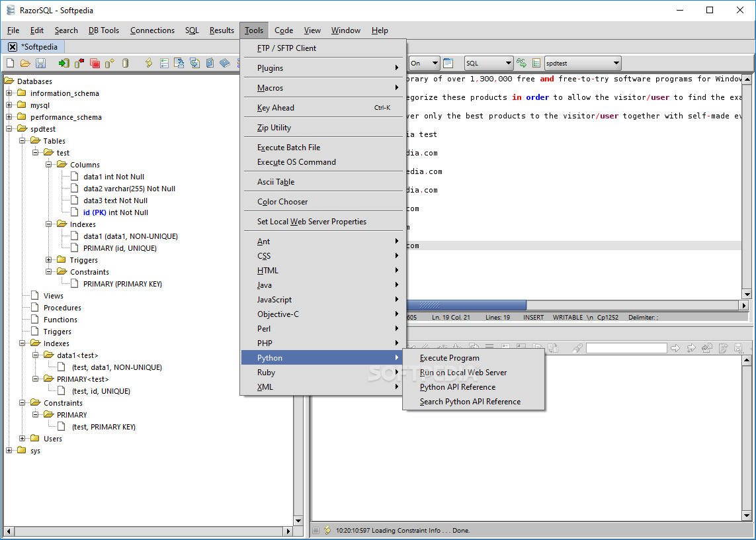This screenshot has width=756, height=540.
Task: Choose Key Ahead from Tools menu
Action: tap(323, 108)
